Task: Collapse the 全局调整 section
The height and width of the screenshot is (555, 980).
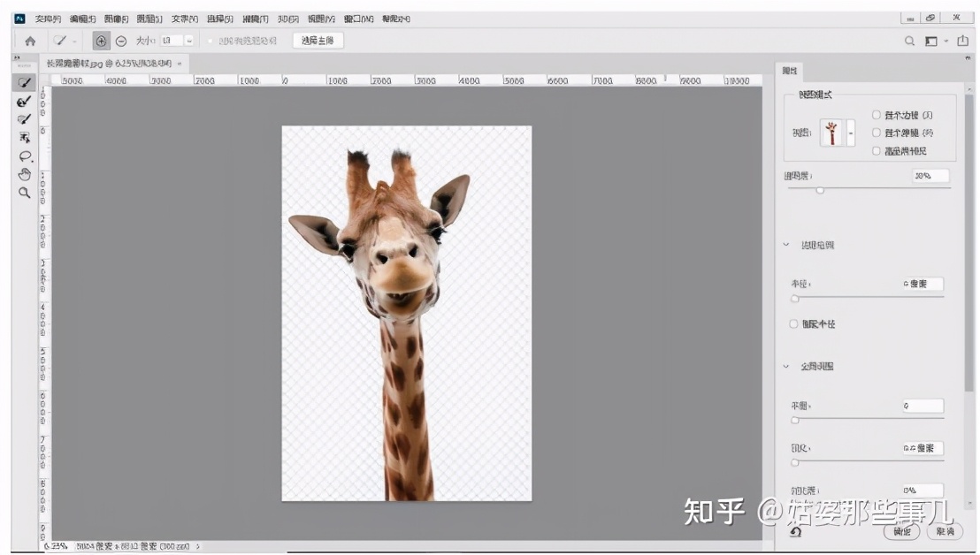Action: pos(785,366)
